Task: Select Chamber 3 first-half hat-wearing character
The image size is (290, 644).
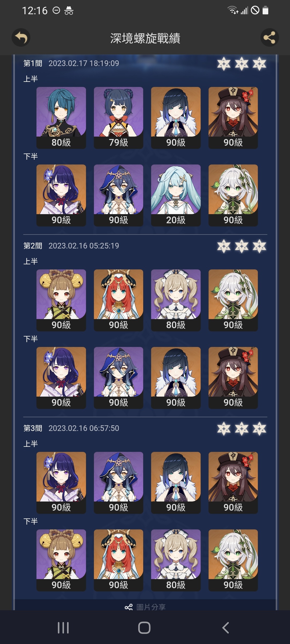Action: click(233, 483)
